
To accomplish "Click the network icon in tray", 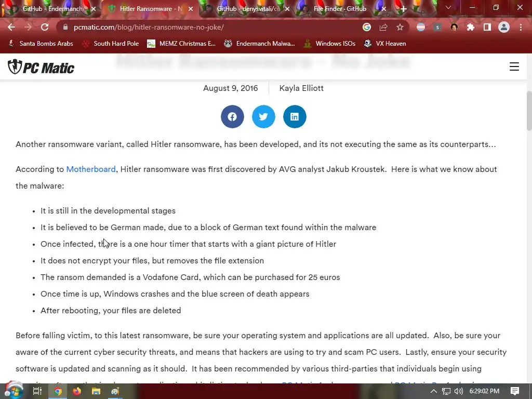I will point(446,391).
